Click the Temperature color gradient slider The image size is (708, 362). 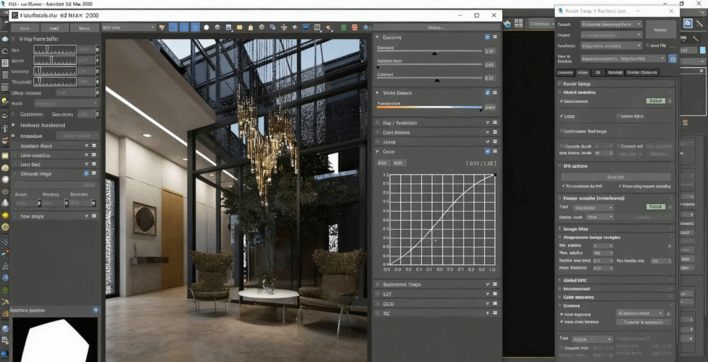(429, 107)
